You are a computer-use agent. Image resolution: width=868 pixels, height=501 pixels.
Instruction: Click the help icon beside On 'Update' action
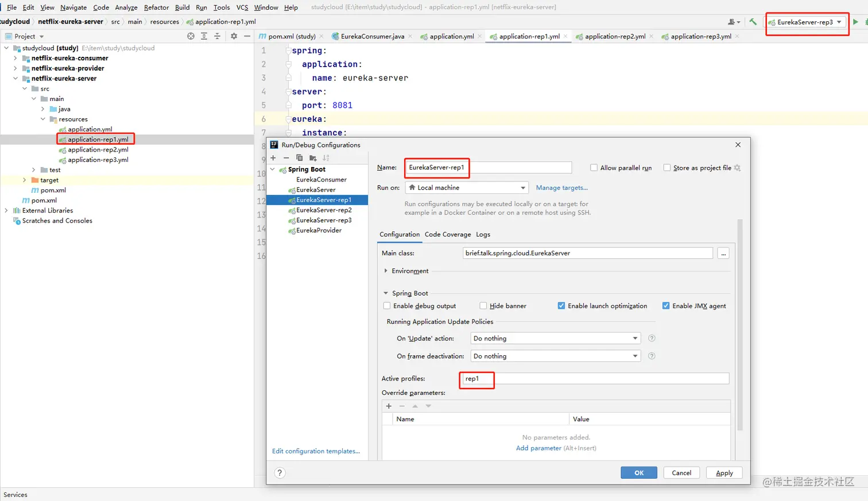(x=652, y=338)
